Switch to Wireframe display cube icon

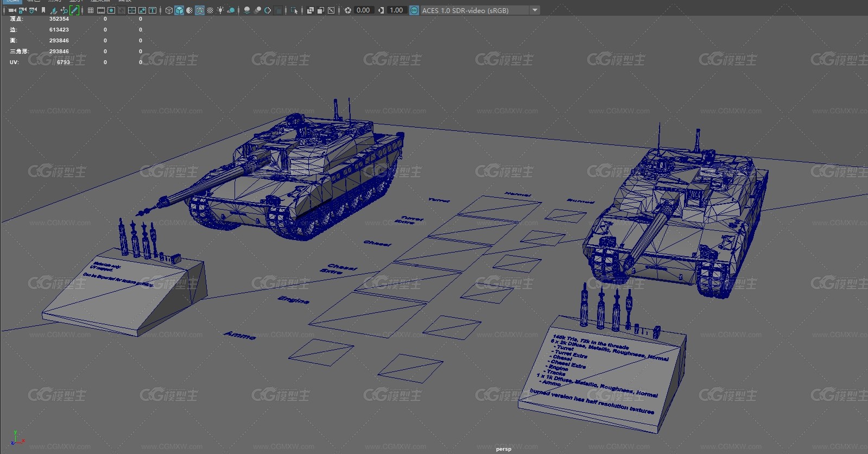pos(169,10)
